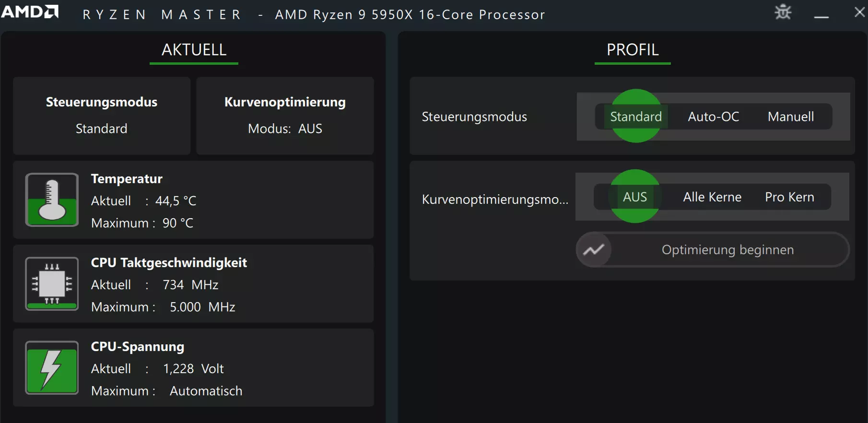868x423 pixels.
Task: Click the maximum clock 5.000 MHz value
Action: pyautogui.click(x=202, y=307)
